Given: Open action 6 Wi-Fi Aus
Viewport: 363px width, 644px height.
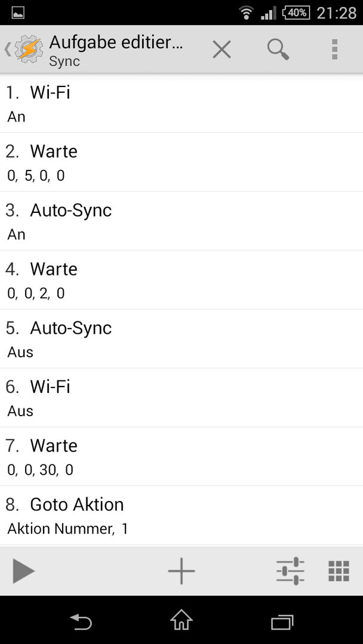Looking at the screenshot, I should tap(181, 398).
